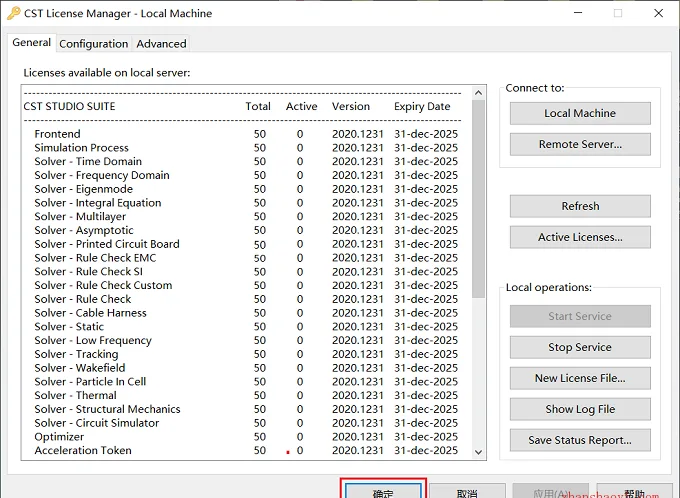This screenshot has height=498, width=680.
Task: Select the Simulation Process row
Action: (x=246, y=148)
